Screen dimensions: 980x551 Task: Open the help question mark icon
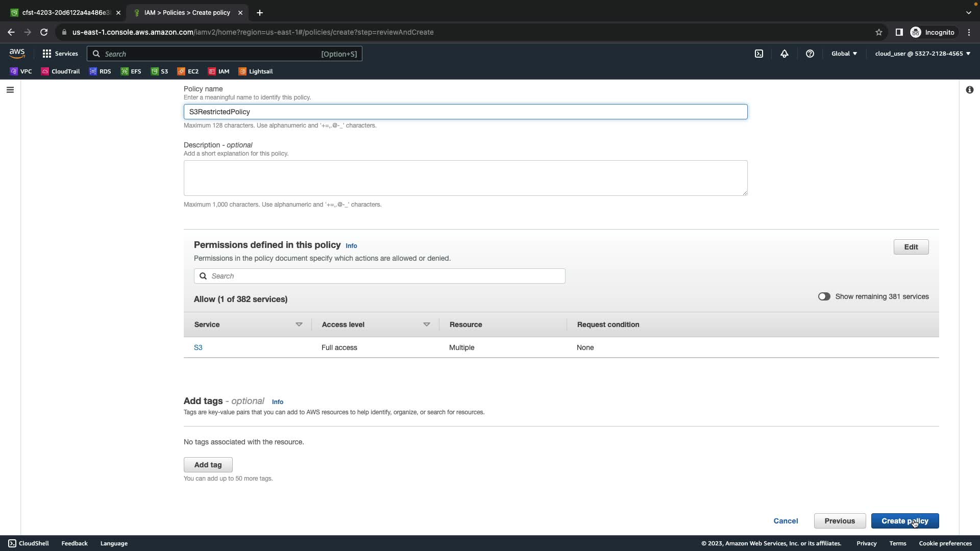810,54
